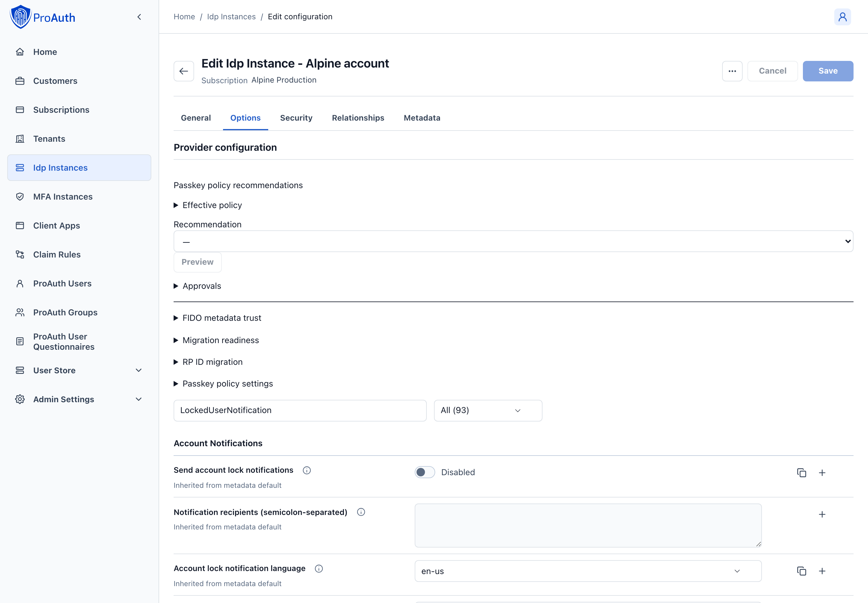Click info icon for Send account lock notifications

coord(307,470)
